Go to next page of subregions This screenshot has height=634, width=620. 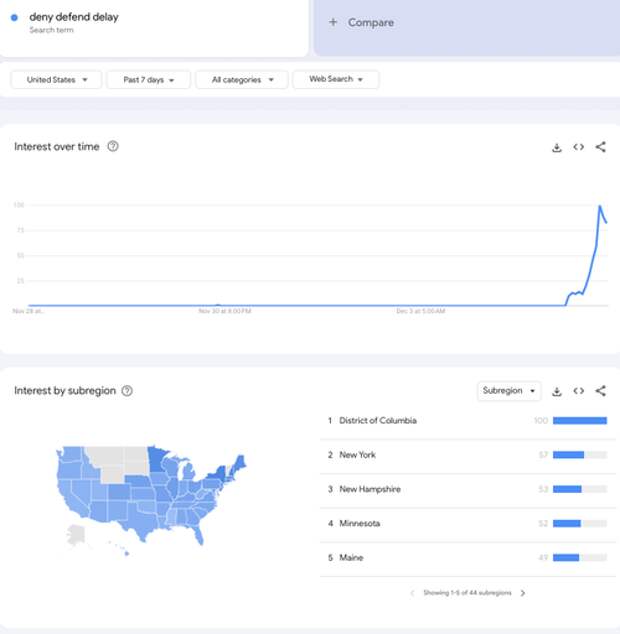point(523,593)
